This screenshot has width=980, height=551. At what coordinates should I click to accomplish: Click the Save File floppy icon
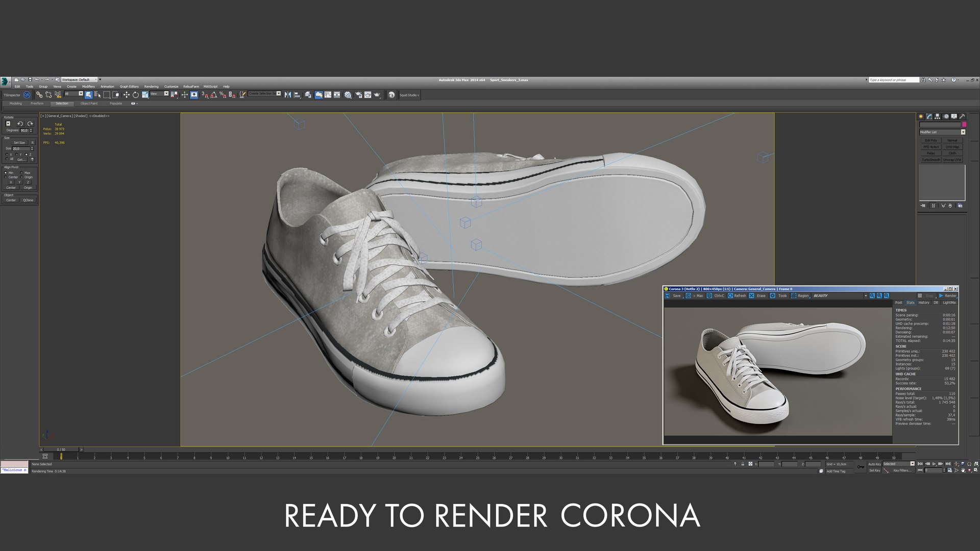click(x=30, y=80)
